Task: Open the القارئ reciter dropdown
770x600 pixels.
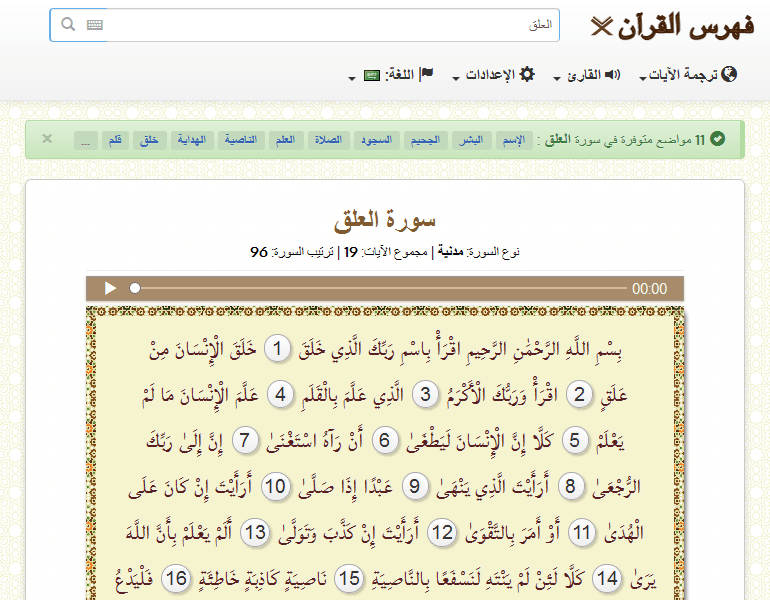Action: [x=587, y=75]
